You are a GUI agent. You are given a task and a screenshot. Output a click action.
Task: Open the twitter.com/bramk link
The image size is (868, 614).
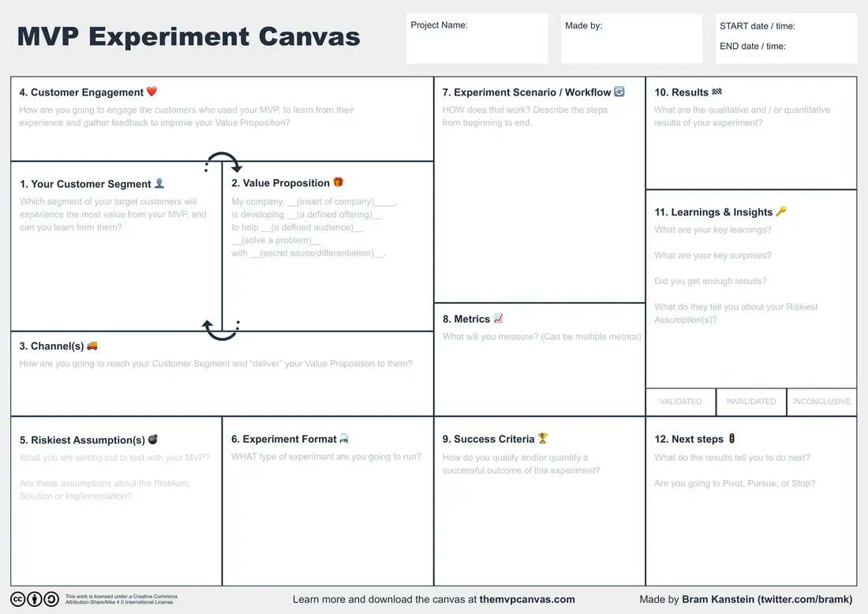pyautogui.click(x=805, y=599)
